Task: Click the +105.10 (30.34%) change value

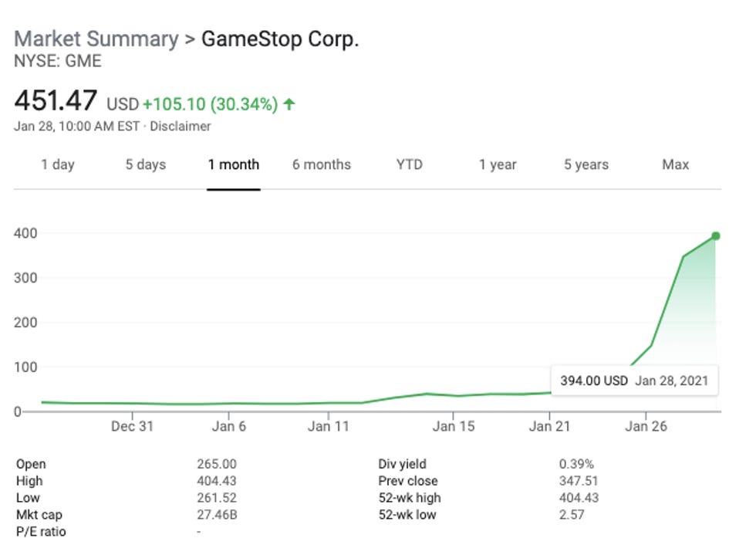Action: (210, 103)
